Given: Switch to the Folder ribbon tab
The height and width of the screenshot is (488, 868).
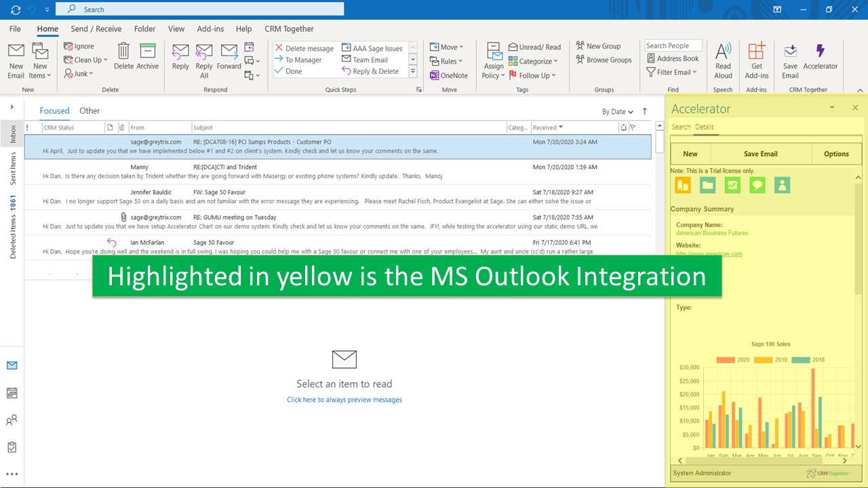Looking at the screenshot, I should click(x=144, y=28).
